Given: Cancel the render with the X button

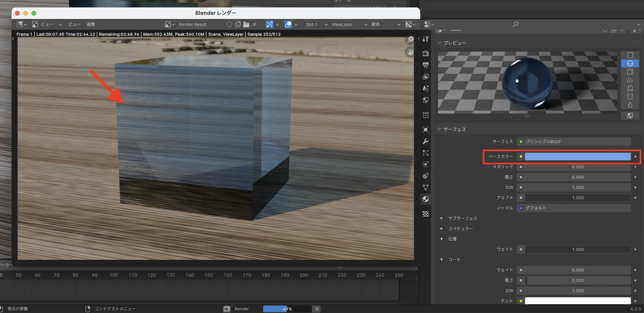Looking at the screenshot, I should pos(317,309).
